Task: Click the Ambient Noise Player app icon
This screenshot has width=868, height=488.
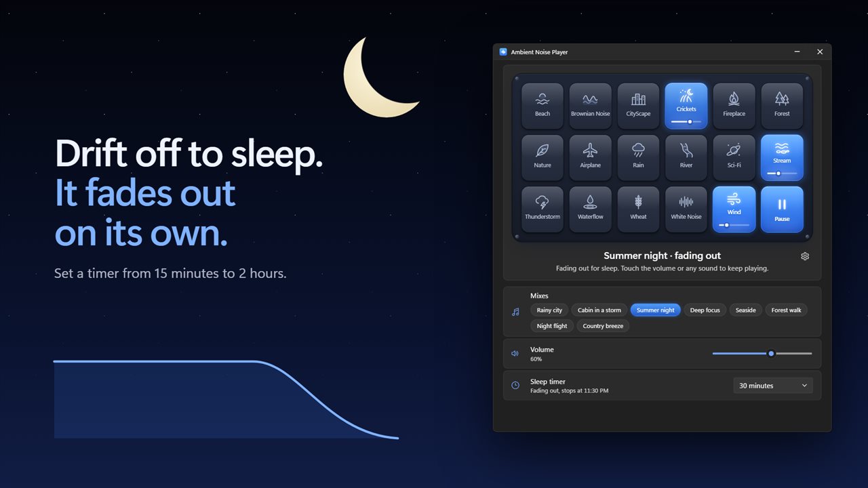Action: coord(503,52)
